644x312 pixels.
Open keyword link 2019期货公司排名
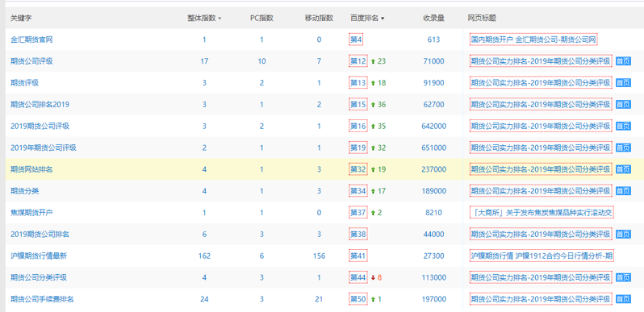tap(40, 235)
